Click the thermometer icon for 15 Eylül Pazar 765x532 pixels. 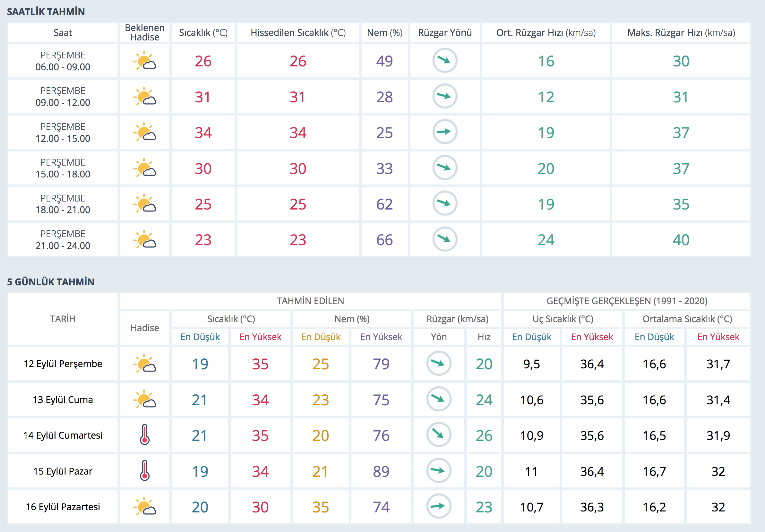145,471
